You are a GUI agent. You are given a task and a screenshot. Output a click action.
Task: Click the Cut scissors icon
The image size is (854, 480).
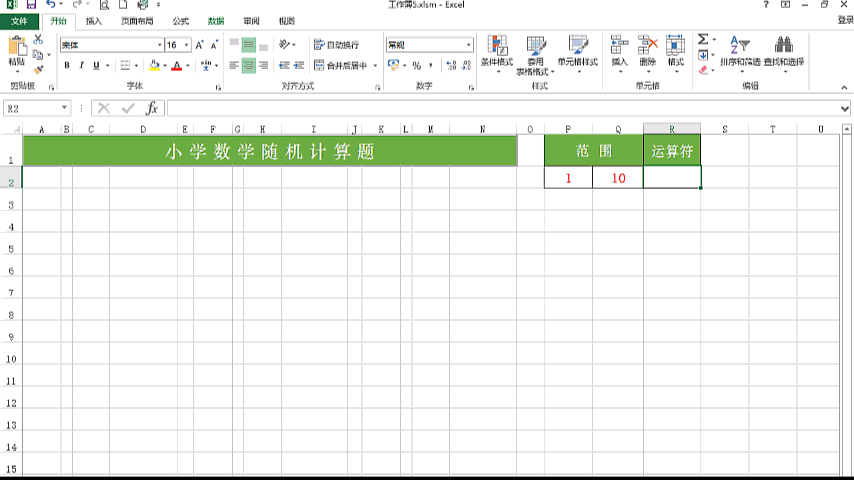tap(38, 39)
